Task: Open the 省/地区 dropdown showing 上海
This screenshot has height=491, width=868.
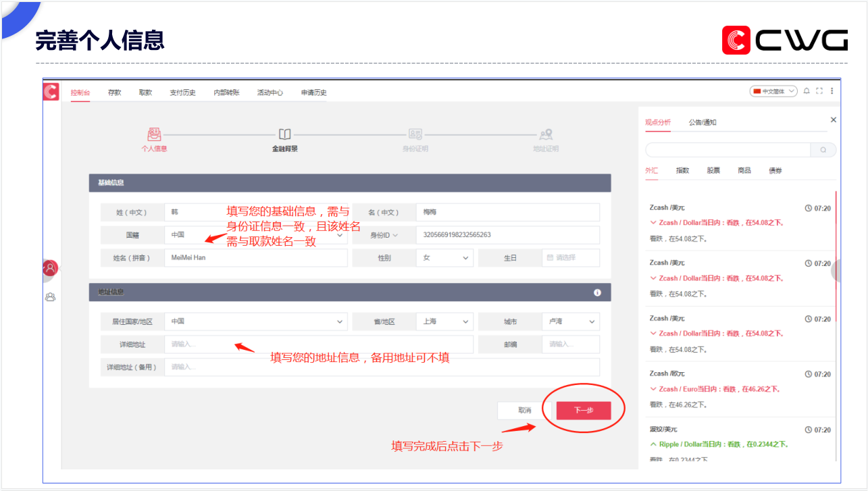Action: [x=444, y=321]
